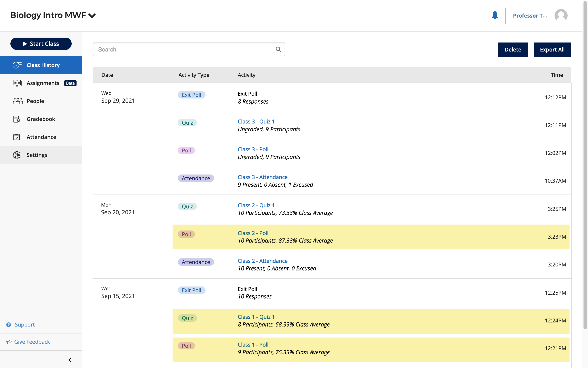Click into the Search input field
The height and width of the screenshot is (368, 588).
click(x=185, y=50)
